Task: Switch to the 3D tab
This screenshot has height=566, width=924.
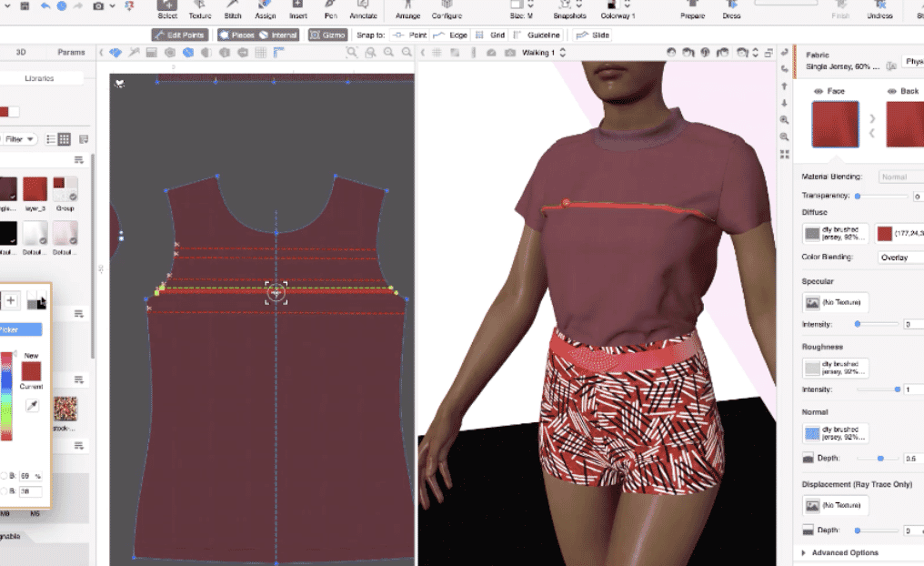Action: 21,52
